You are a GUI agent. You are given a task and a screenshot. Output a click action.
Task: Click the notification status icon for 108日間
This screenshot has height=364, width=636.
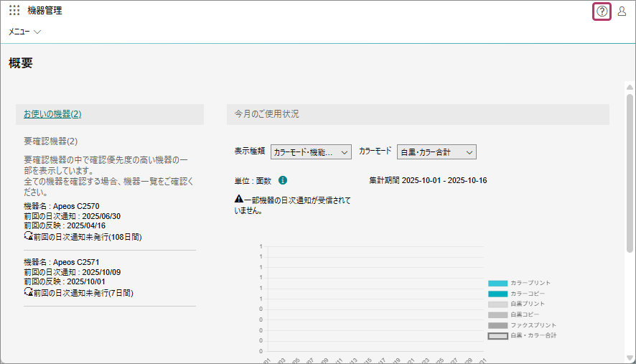28,235
